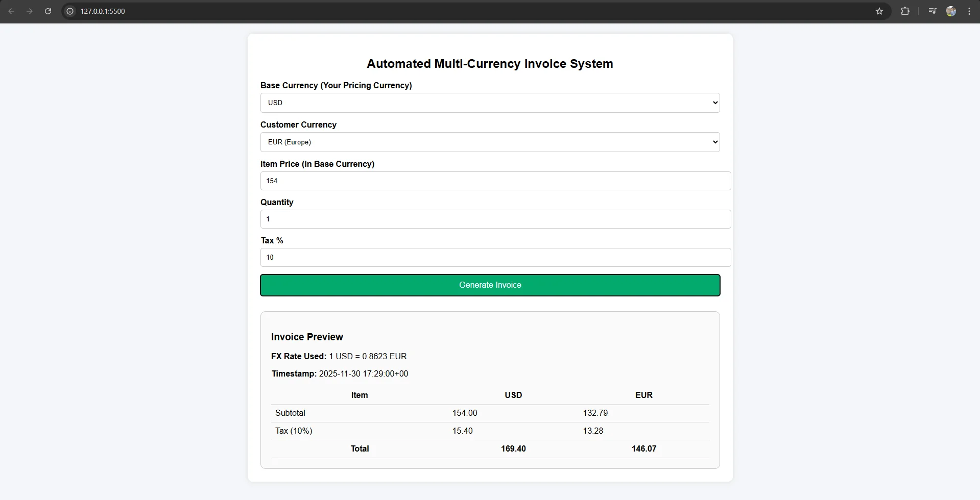Open the browser three-dot menu
Screen dimensions: 980x500
[x=969, y=11]
